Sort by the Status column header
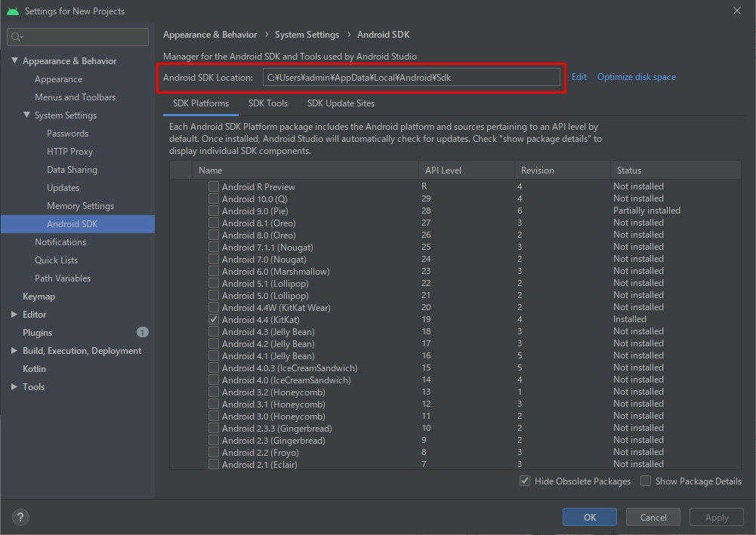Screen dimensions: 756x535 [x=675, y=171]
